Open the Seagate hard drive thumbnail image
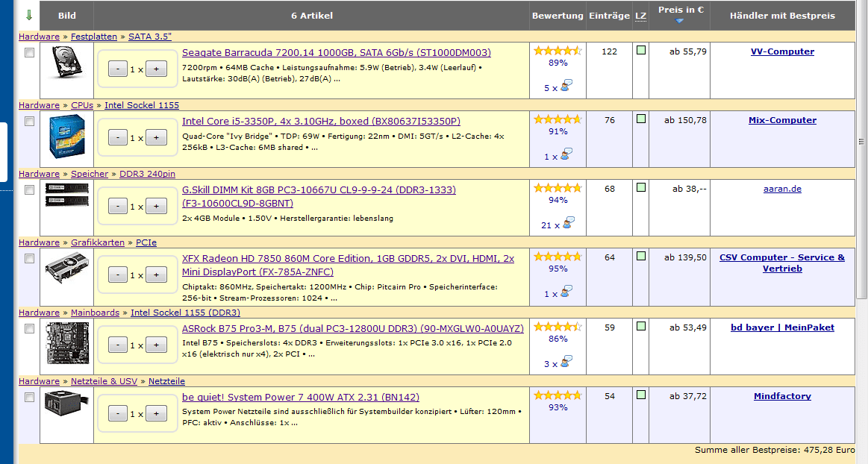The image size is (868, 464). (67, 62)
